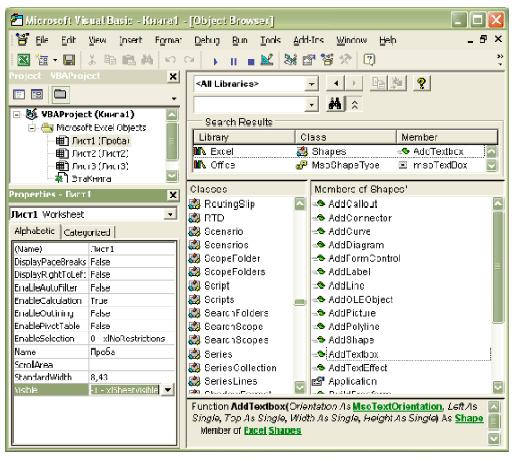Click the Object Browser toolbar icon

[327, 60]
